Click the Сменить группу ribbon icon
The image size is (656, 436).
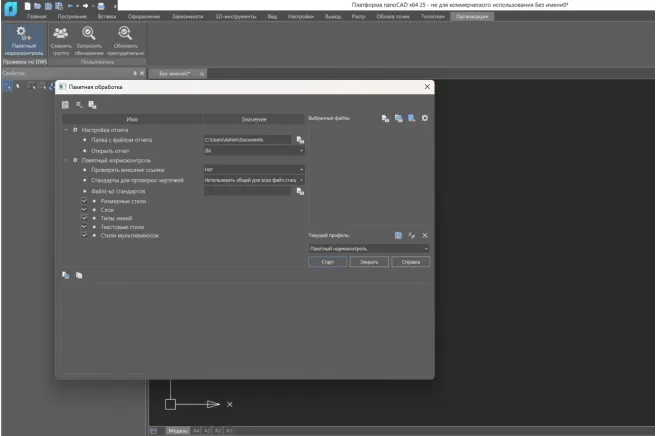61,40
